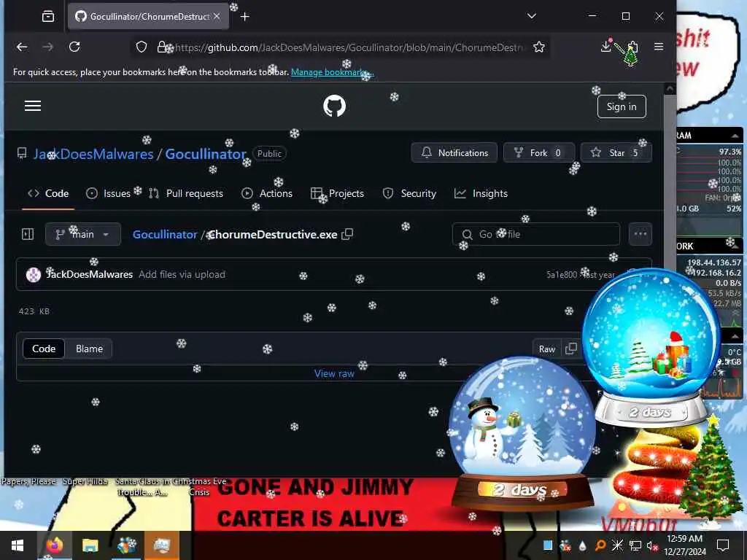Close the Gocullinator browser tab
The height and width of the screenshot is (560, 747).
click(217, 16)
